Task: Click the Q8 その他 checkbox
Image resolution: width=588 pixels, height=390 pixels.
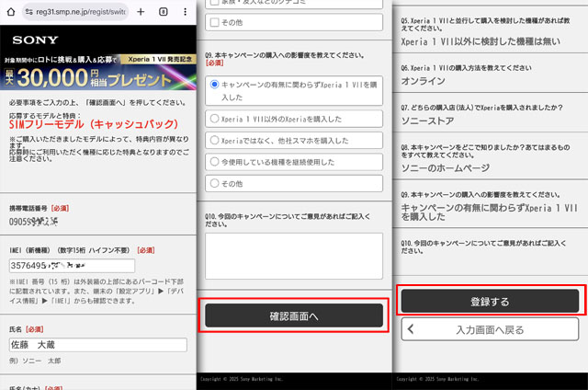Action: [x=214, y=22]
